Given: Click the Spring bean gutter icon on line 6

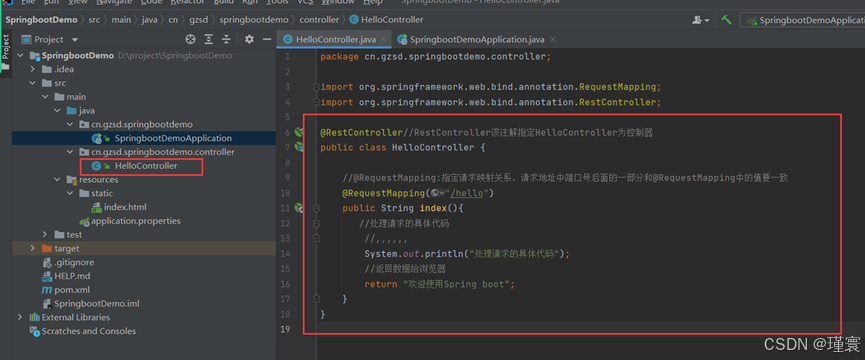Looking at the screenshot, I should point(300,132).
